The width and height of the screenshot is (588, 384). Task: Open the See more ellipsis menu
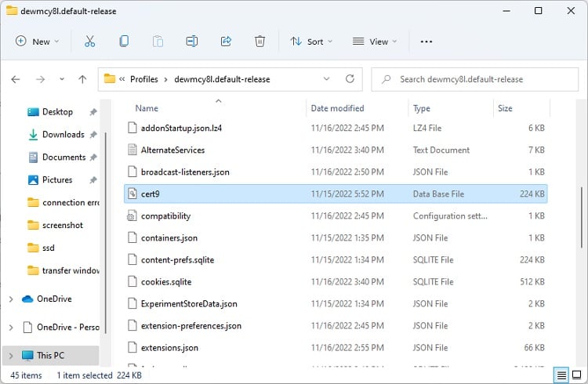click(426, 42)
